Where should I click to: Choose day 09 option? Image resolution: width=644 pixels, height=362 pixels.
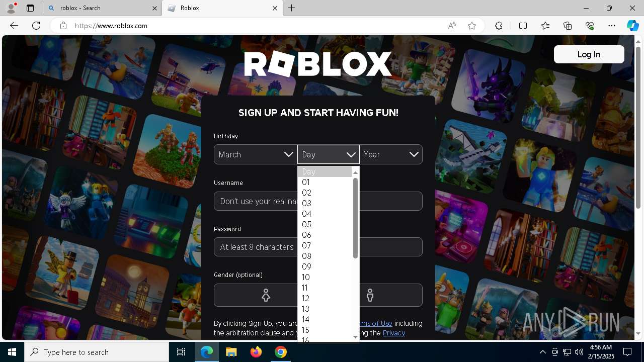click(325, 266)
